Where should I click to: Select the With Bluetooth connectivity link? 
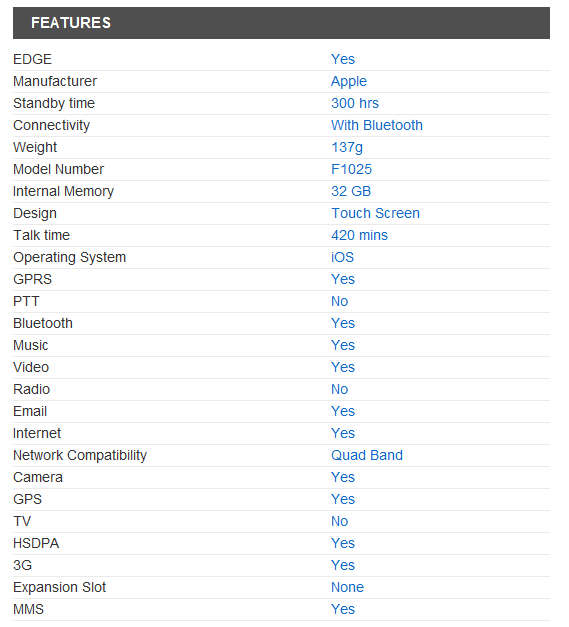tap(377, 125)
